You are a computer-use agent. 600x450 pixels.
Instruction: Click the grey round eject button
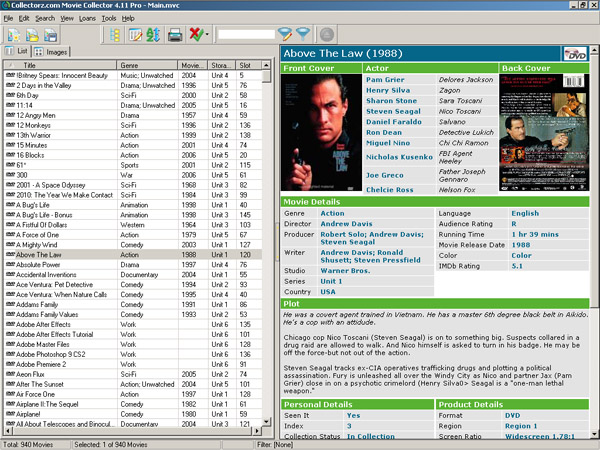click(x=327, y=34)
